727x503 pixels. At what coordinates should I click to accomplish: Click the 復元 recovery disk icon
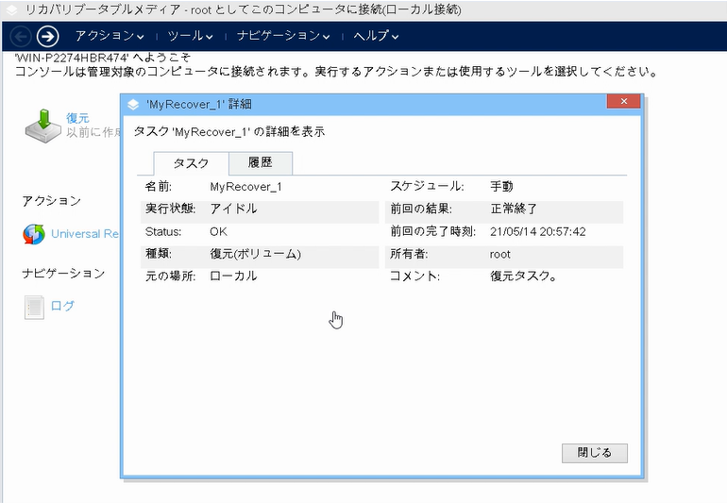click(43, 125)
